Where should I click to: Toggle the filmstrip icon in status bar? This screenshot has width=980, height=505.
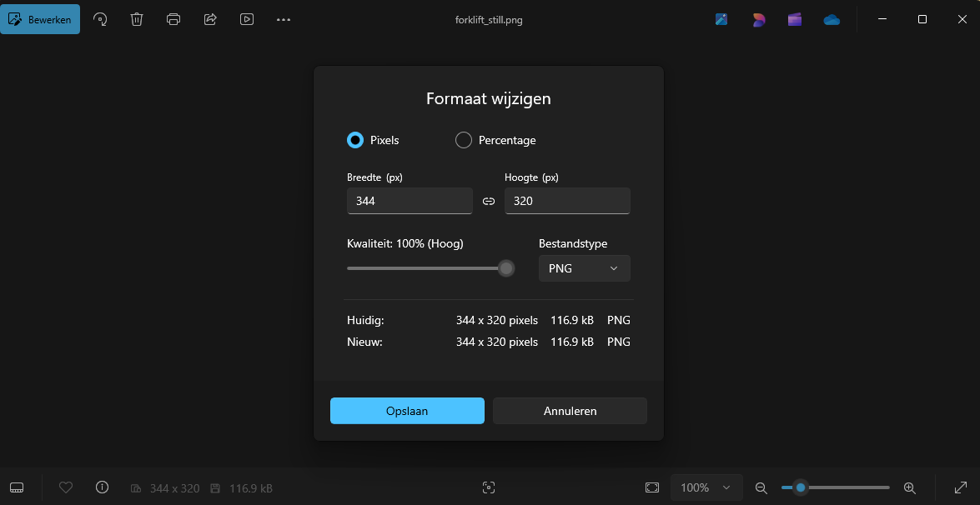tap(17, 487)
